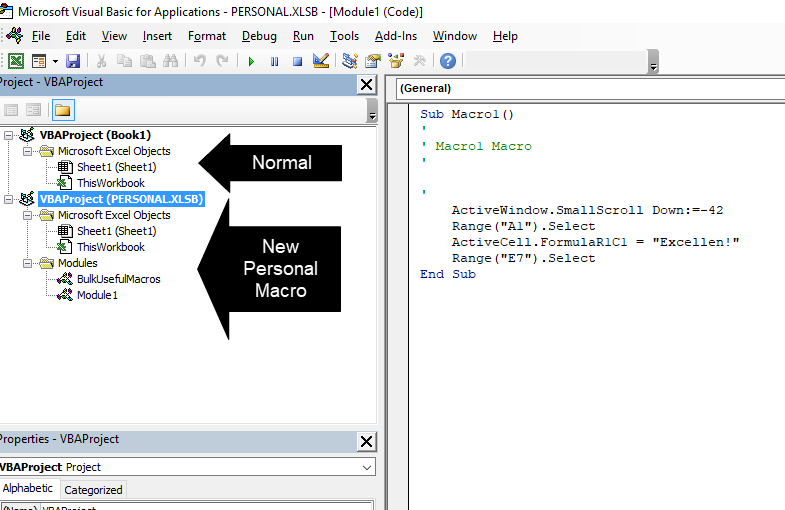Click the Break pause icon

coord(274,62)
